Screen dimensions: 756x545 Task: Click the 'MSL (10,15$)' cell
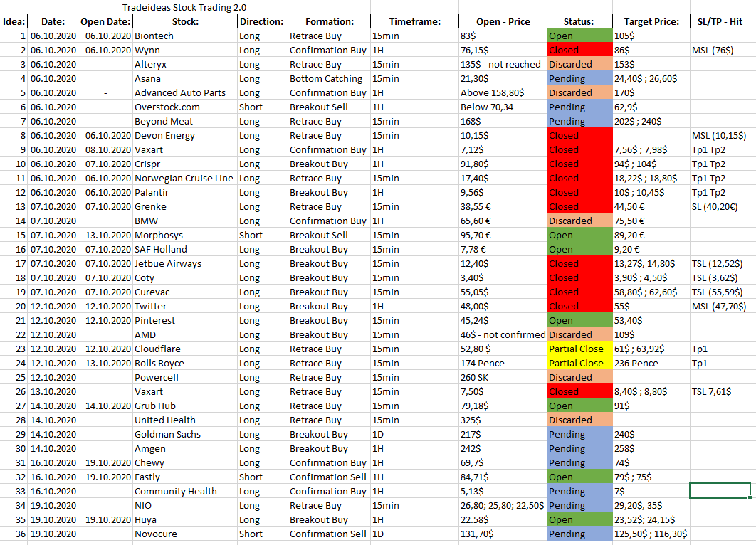click(x=720, y=135)
